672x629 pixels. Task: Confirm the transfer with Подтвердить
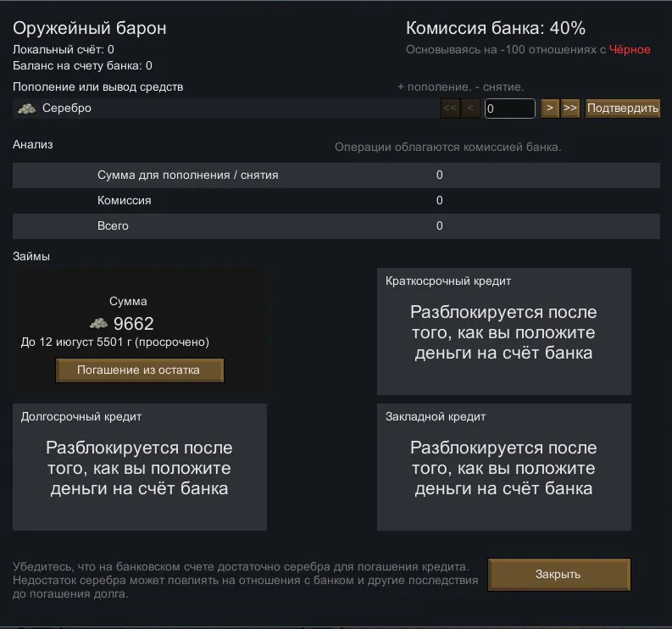622,109
